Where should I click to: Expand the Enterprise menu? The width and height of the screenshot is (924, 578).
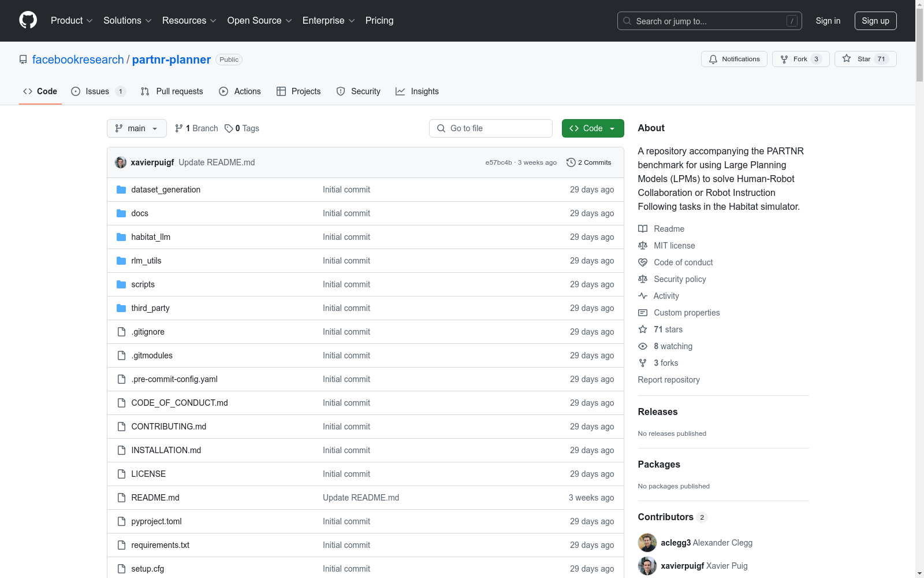coord(329,21)
